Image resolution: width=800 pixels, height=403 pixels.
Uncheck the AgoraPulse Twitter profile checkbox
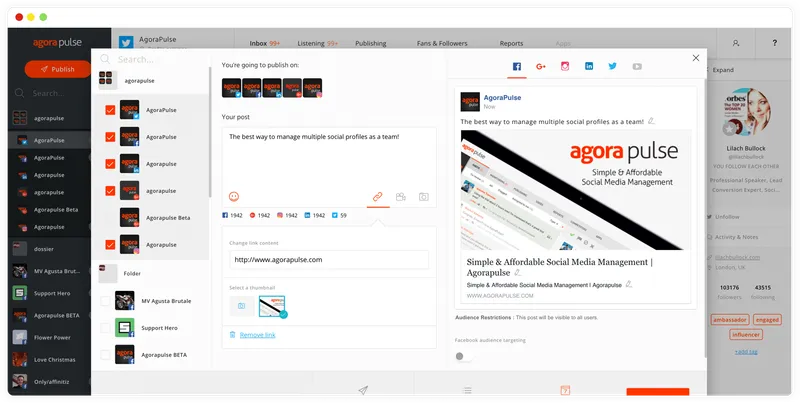tap(110, 110)
